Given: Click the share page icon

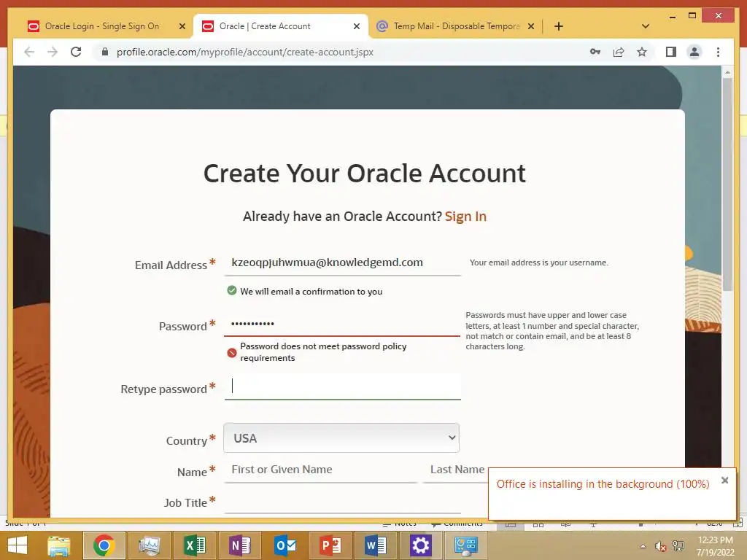Looking at the screenshot, I should (619, 52).
